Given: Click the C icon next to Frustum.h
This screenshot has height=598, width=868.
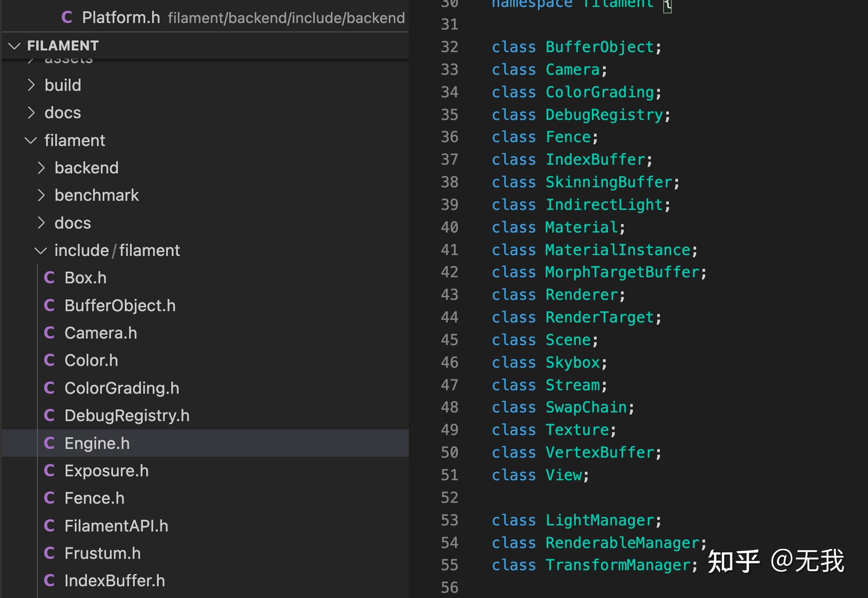Looking at the screenshot, I should pos(49,553).
